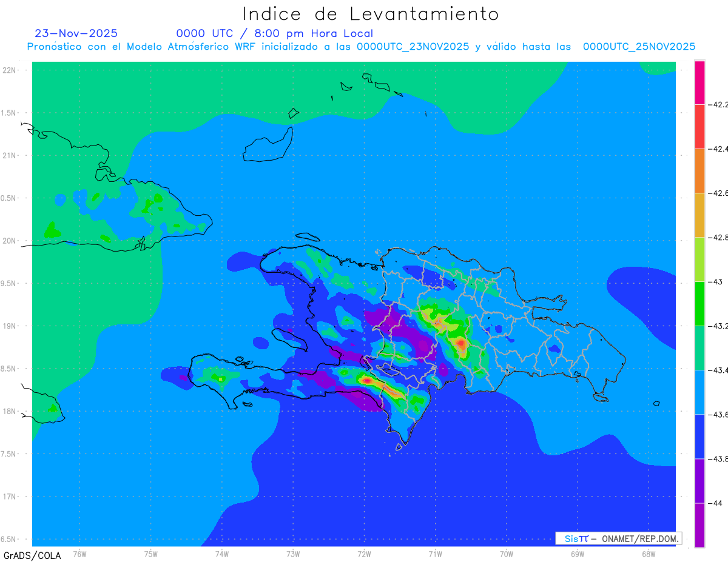This screenshot has width=728, height=562.
Task: Pick the teal-green colorbar segment between -43.2 and -43.4
Action: [699, 347]
